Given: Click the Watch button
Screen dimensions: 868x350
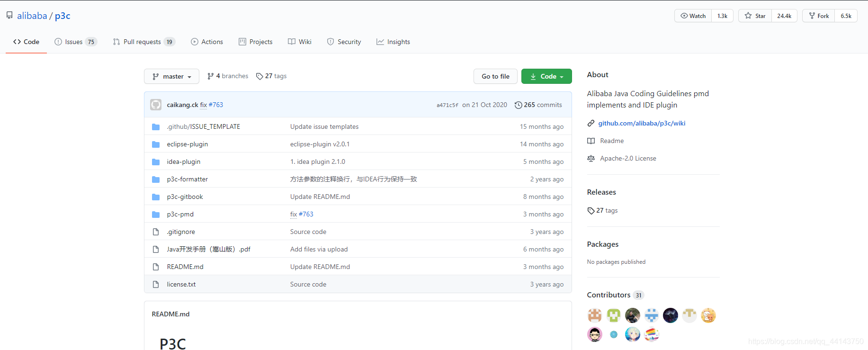Looking at the screenshot, I should (693, 16).
